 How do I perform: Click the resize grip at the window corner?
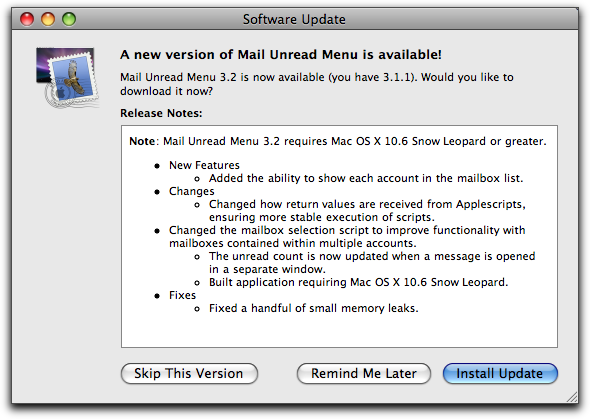pos(572,397)
